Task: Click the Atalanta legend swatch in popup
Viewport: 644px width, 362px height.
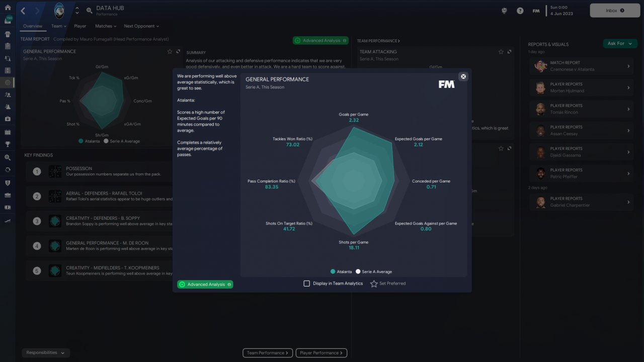Action: [x=333, y=271]
